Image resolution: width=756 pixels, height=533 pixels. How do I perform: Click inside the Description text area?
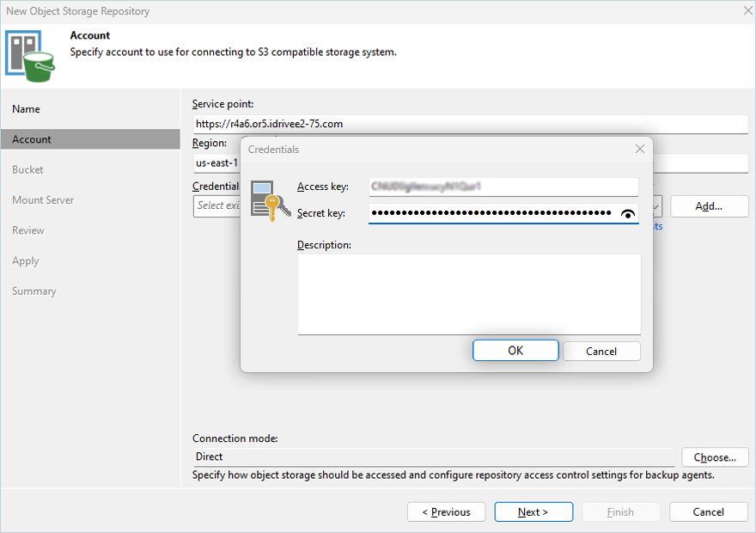(469, 294)
